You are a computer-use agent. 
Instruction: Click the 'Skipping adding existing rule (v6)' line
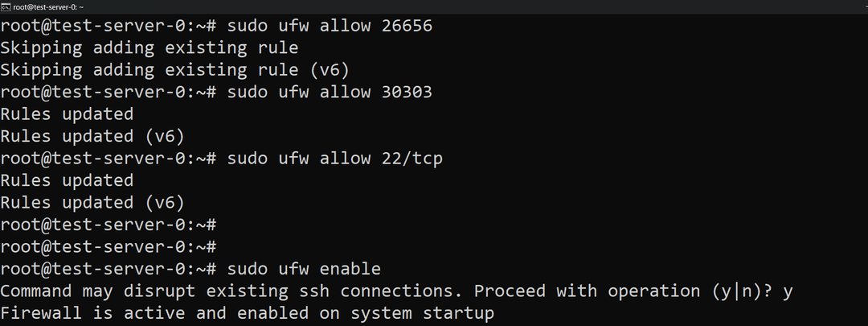point(174,69)
